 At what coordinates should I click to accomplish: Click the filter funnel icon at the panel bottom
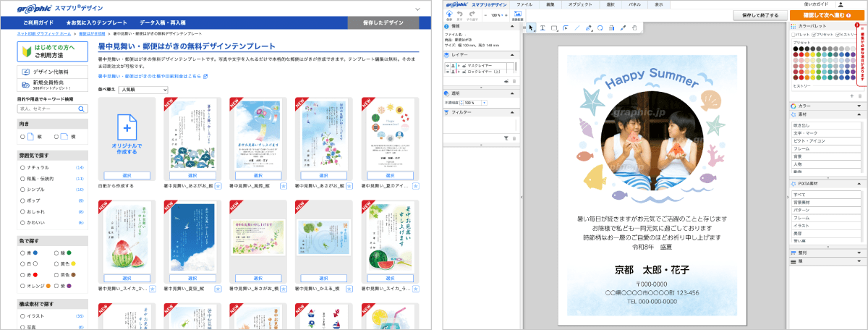point(506,138)
